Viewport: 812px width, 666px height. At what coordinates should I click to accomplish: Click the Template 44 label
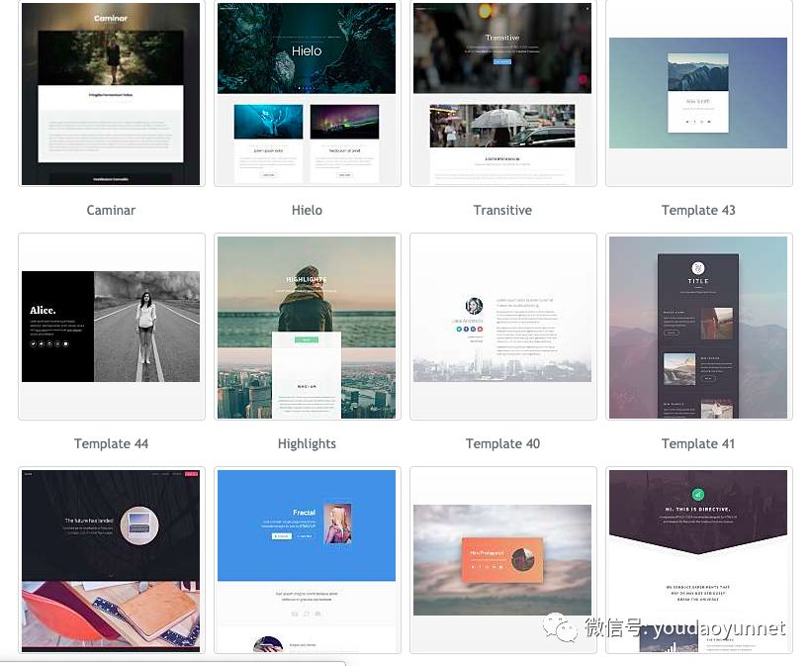111,443
